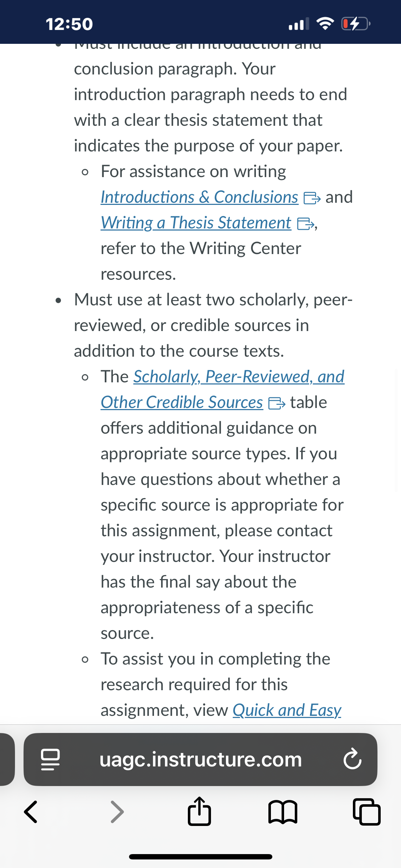Tap the Wi-Fi status icon
Viewport: 401px width, 868px height.
(x=325, y=24)
